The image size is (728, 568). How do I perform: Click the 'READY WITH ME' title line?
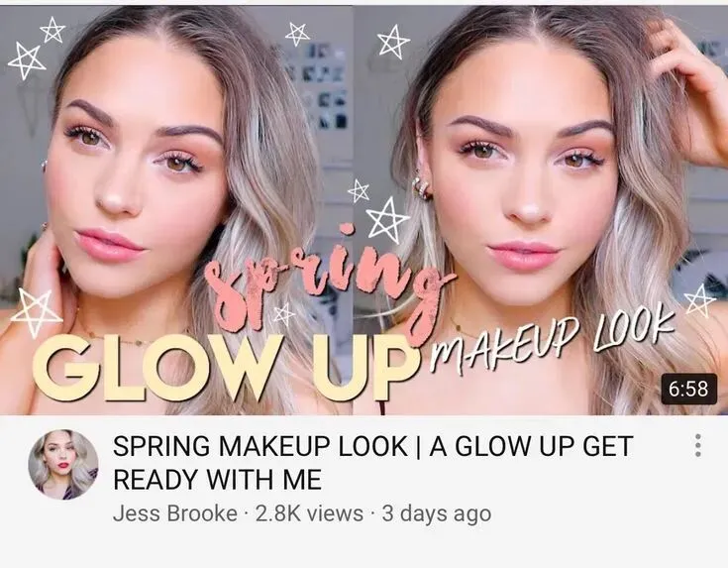click(217, 480)
